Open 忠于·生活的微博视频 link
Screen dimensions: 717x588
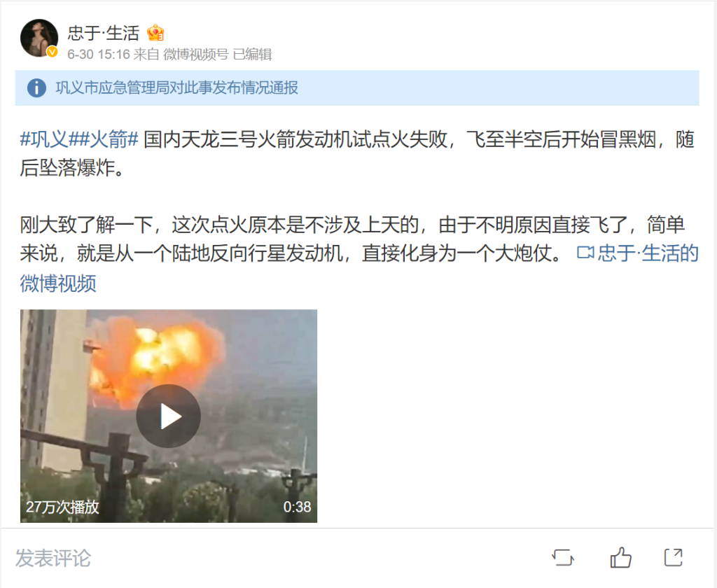pos(359,268)
